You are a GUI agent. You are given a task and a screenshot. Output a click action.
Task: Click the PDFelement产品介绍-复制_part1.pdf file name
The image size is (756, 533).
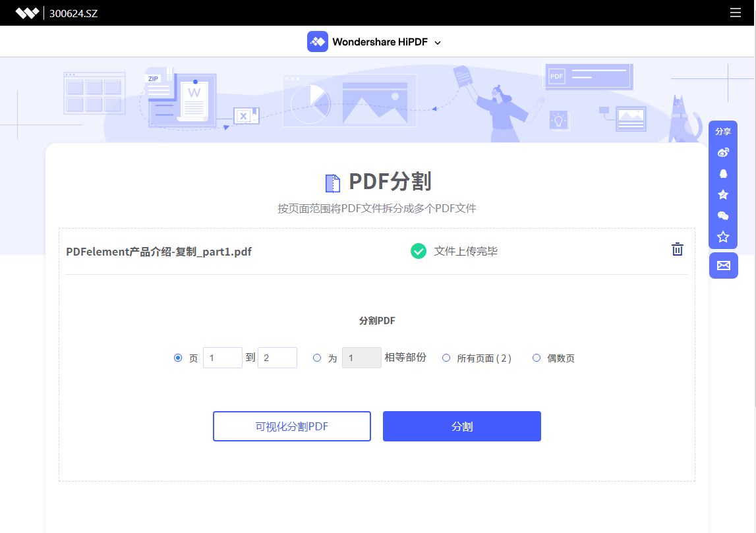[159, 252]
